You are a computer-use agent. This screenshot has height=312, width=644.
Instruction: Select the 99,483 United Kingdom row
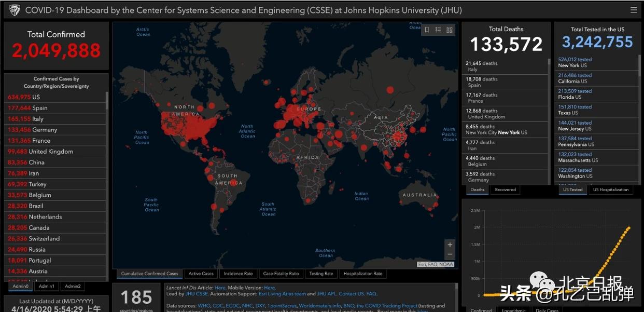point(56,152)
